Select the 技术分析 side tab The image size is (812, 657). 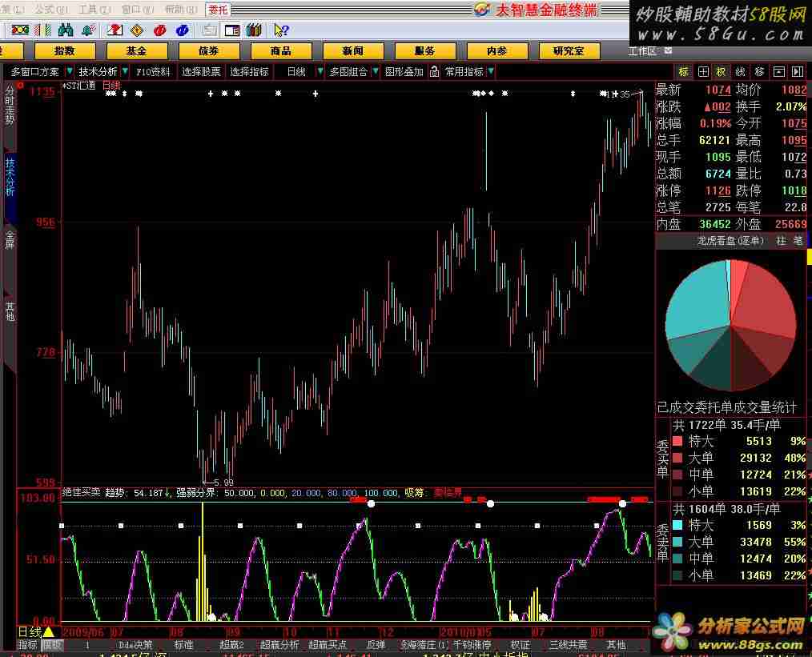(x=10, y=178)
